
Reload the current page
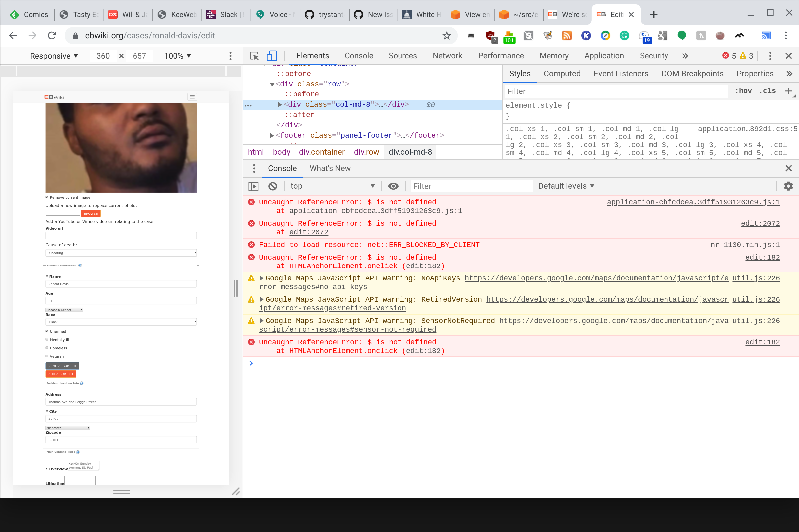(52, 35)
